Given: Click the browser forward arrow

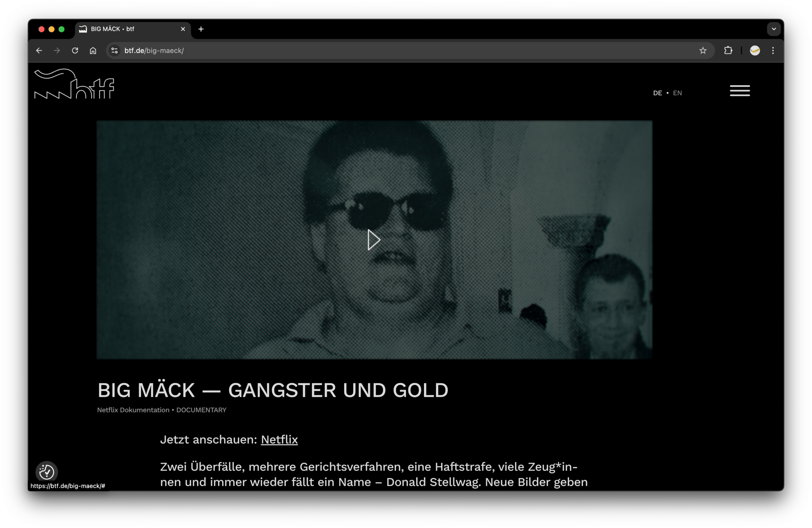Looking at the screenshot, I should coord(57,51).
